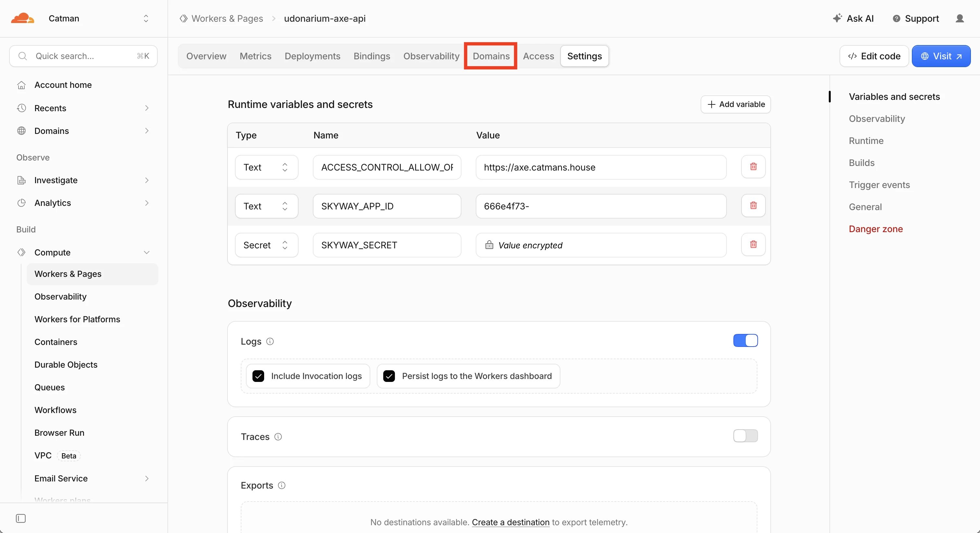Switch to the Overview tab

206,56
